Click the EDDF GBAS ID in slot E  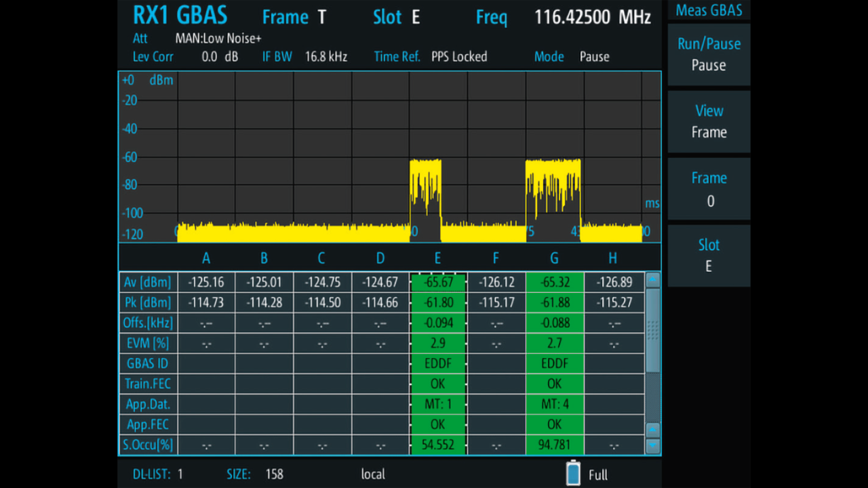coord(438,363)
